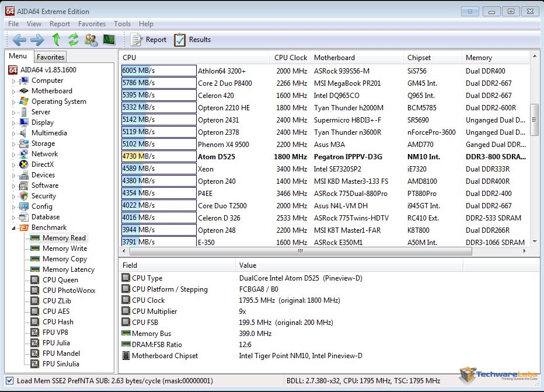This screenshot has width=544, height=392.
Task: Expand the Motherboard tree node
Action: (14, 92)
